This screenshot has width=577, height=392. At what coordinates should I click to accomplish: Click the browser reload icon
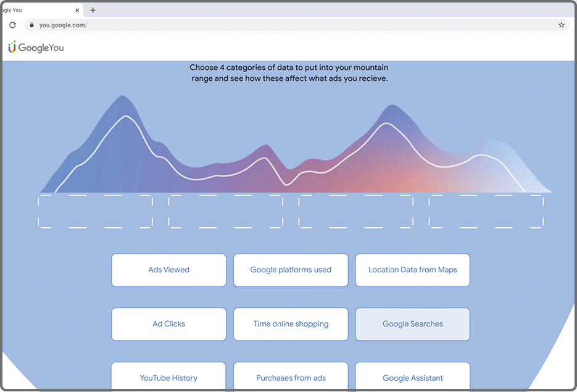[x=12, y=25]
